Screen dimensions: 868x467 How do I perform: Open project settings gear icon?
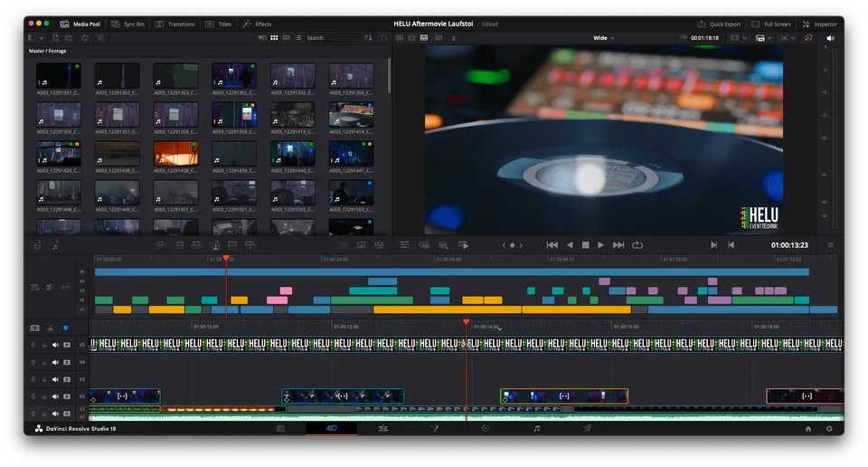click(829, 429)
